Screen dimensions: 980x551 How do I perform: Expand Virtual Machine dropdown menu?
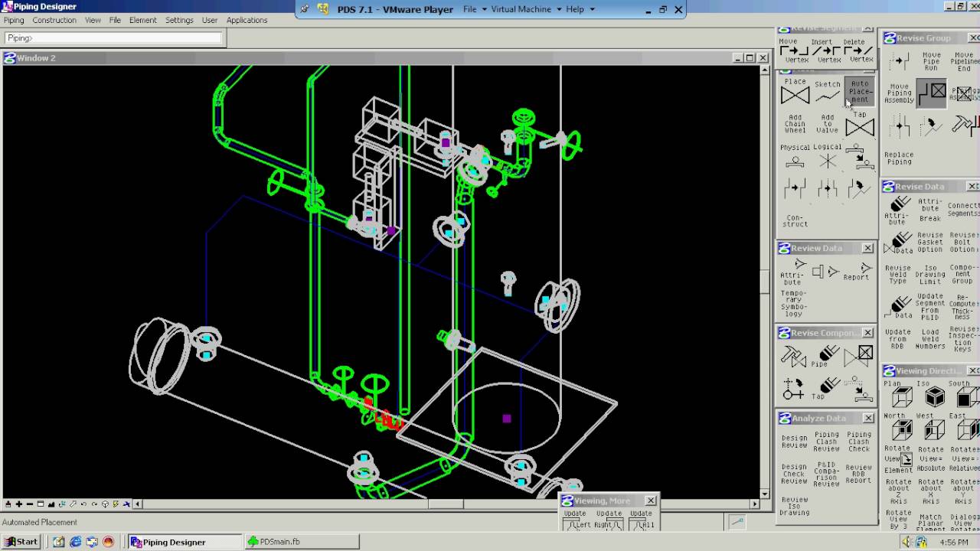point(527,9)
